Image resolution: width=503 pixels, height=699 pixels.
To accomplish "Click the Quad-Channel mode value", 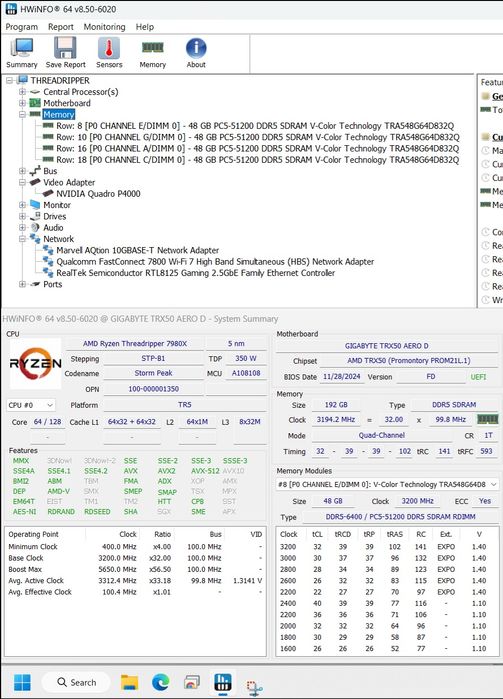I will (x=382, y=435).
